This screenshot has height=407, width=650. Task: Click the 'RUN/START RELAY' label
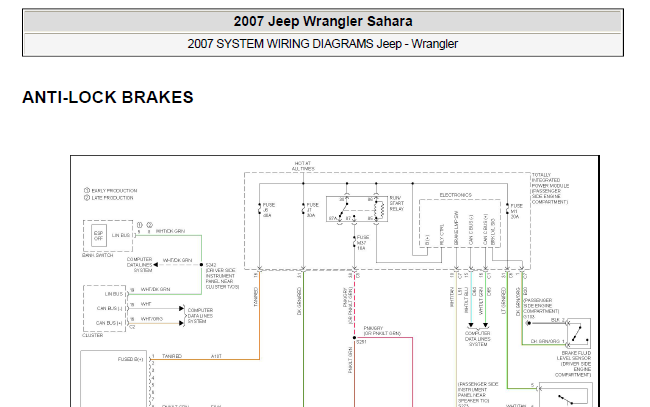click(397, 204)
